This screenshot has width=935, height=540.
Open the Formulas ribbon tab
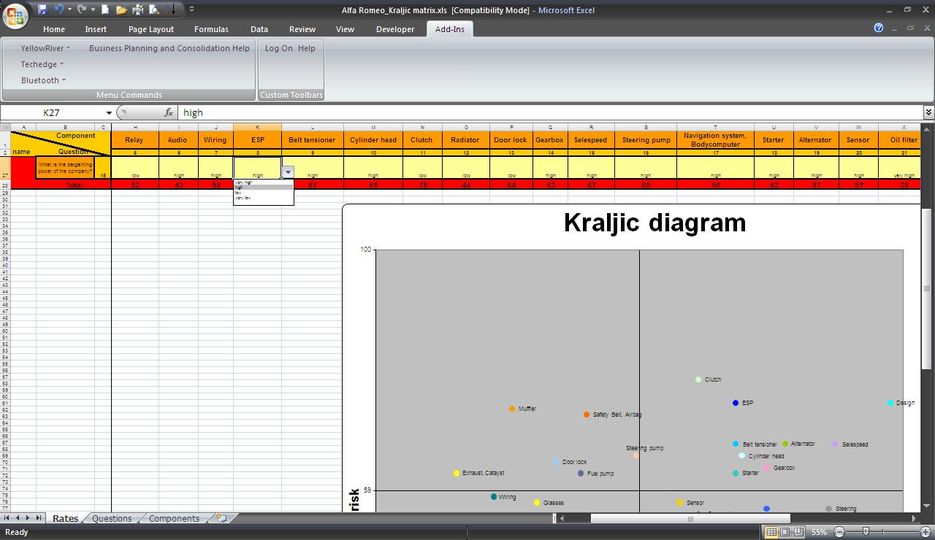(211, 29)
